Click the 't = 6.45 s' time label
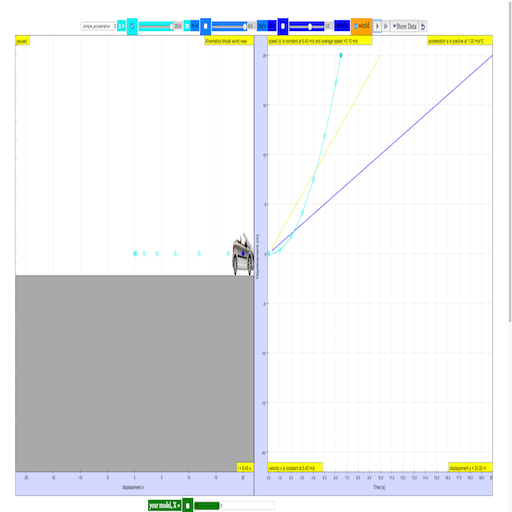The height and width of the screenshot is (512, 512). (245, 468)
